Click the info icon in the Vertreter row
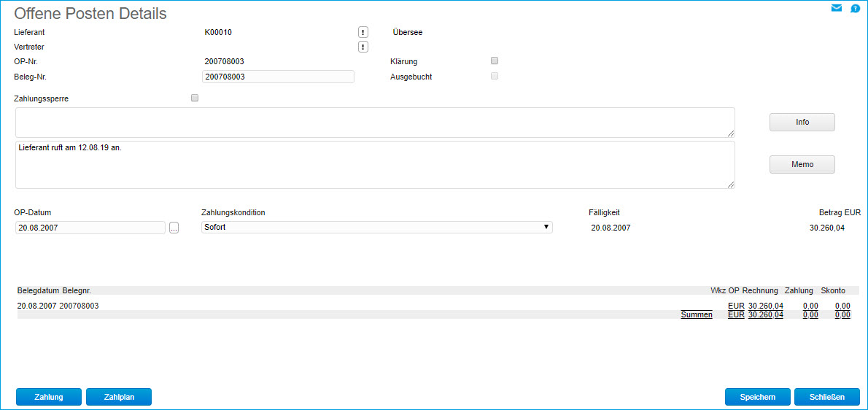The width and height of the screenshot is (868, 410). click(363, 47)
